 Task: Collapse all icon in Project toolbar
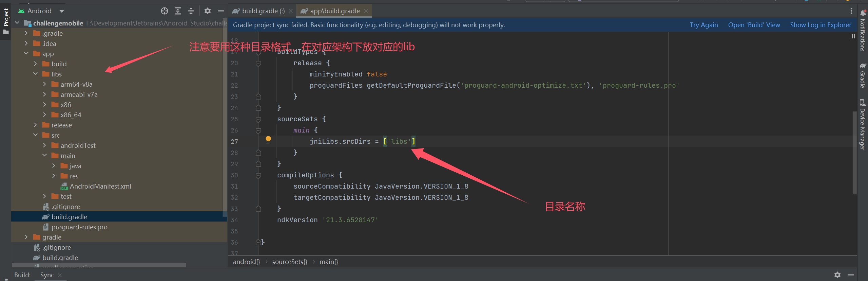[x=191, y=11]
